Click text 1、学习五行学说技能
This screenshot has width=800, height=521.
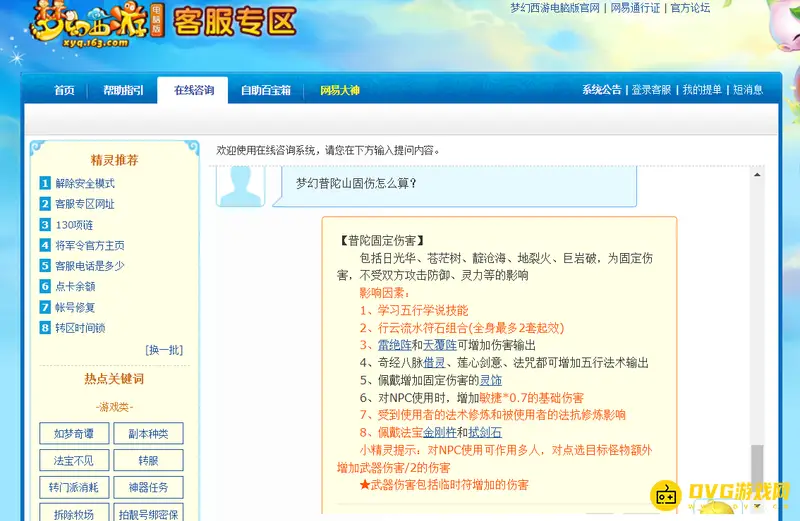tap(414, 310)
